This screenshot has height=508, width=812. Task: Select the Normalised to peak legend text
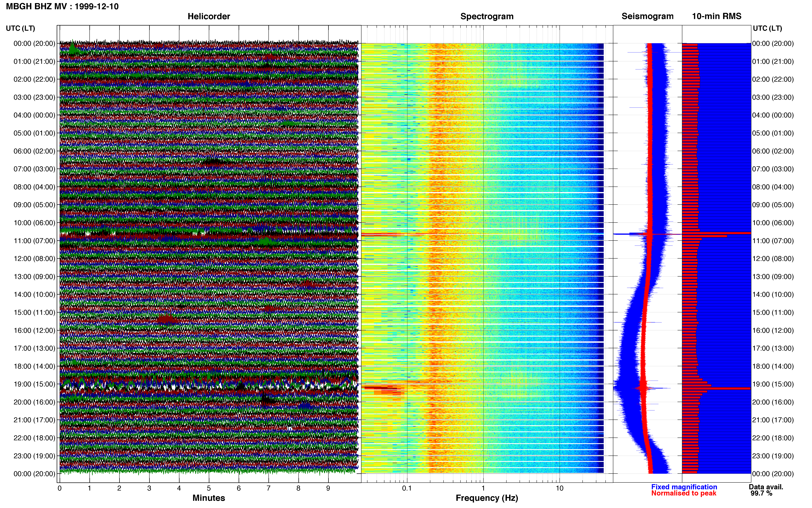pyautogui.click(x=684, y=493)
